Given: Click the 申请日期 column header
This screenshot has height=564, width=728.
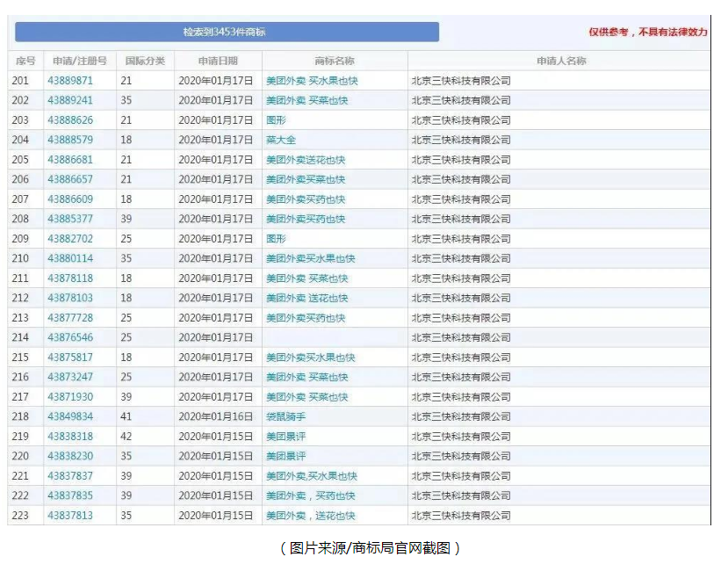Looking at the screenshot, I should click(x=216, y=61).
